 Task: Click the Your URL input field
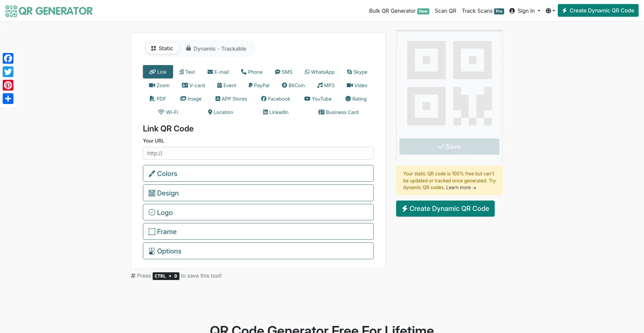258,153
